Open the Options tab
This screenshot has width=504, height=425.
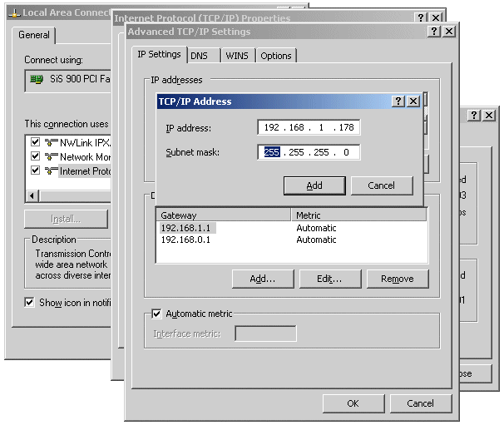pos(276,56)
